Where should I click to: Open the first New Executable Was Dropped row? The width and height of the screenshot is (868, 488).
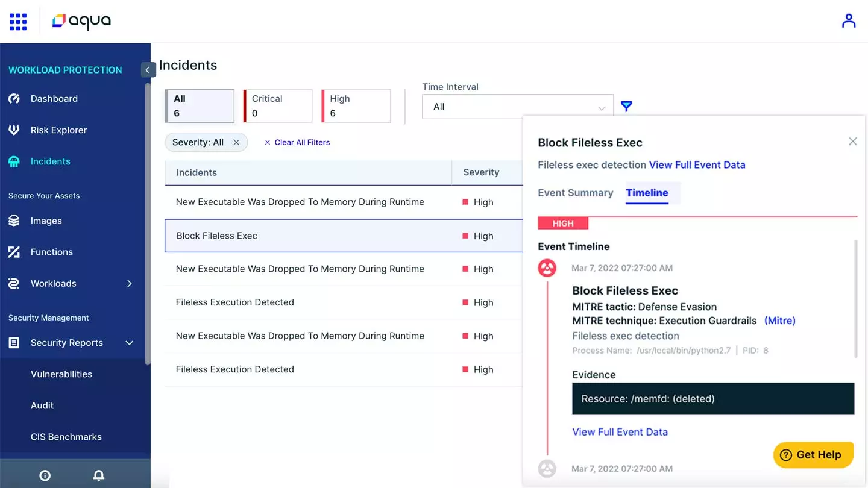coord(344,202)
